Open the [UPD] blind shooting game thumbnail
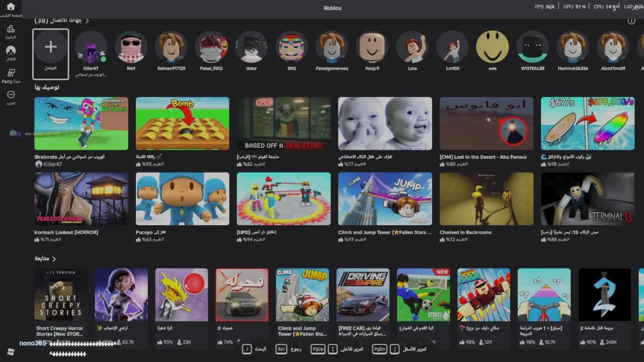This screenshot has width=644, height=362. pyautogui.click(x=284, y=199)
